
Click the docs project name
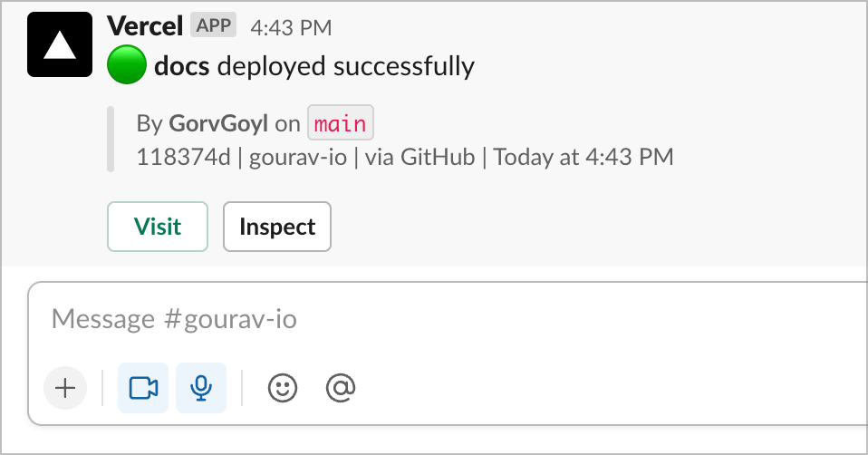pos(181,66)
